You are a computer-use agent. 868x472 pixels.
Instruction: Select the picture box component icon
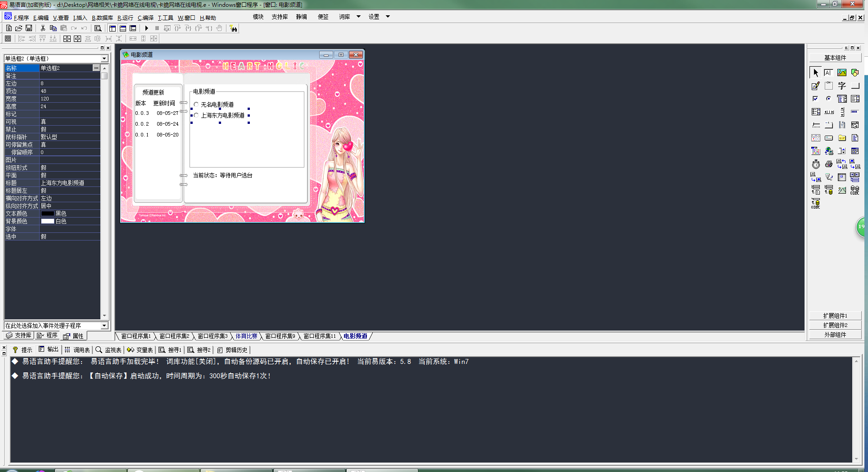[x=842, y=73]
